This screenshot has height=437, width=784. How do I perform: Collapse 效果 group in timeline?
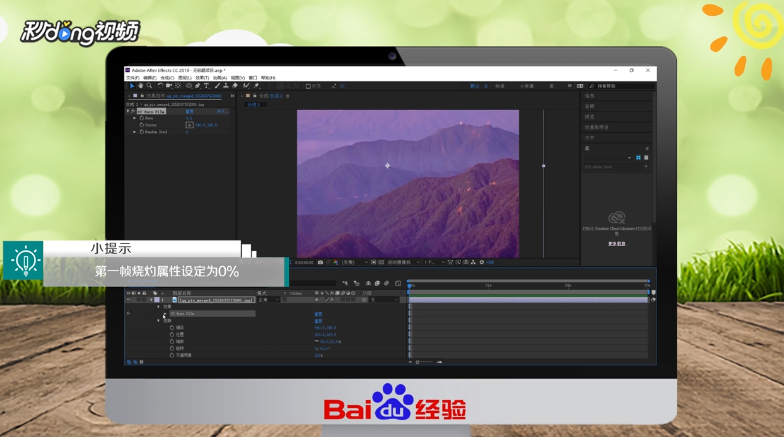(x=158, y=306)
